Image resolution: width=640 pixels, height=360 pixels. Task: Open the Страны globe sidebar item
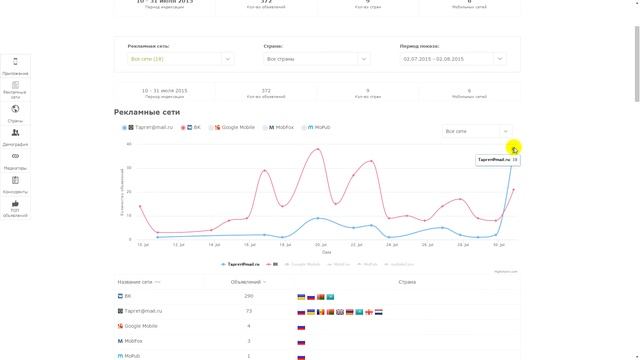tap(15, 113)
